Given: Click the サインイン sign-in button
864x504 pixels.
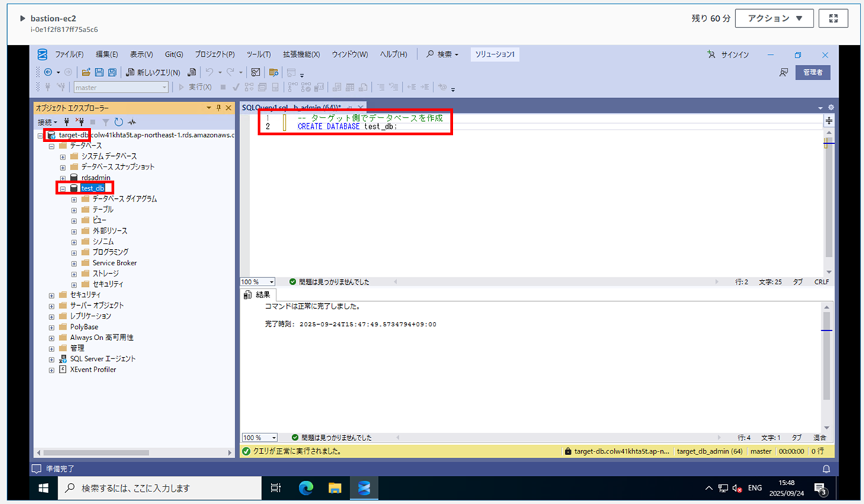Looking at the screenshot, I should 728,55.
